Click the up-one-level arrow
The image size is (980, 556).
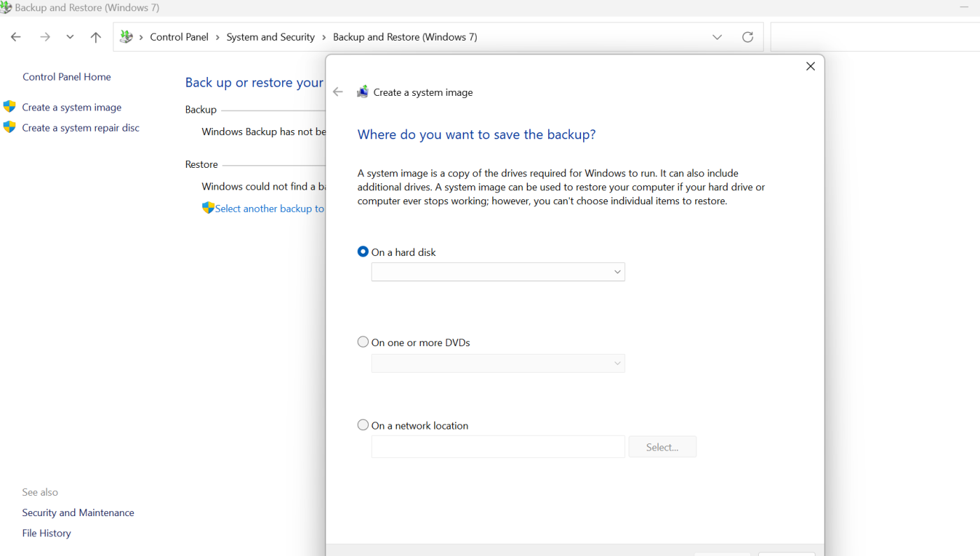95,36
